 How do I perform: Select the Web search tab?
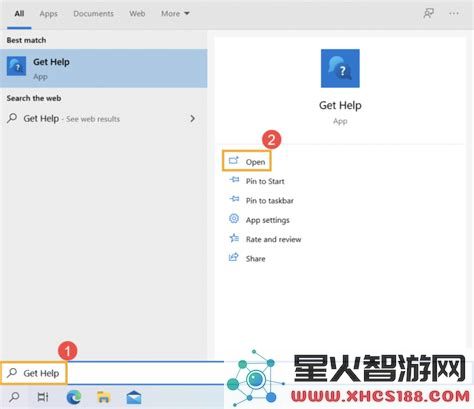coord(137,14)
